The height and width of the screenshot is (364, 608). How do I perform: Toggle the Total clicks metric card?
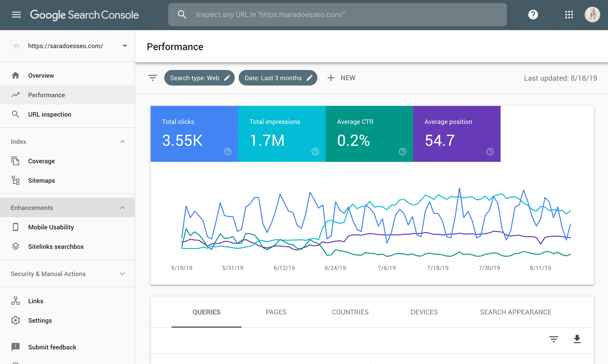[x=194, y=134]
